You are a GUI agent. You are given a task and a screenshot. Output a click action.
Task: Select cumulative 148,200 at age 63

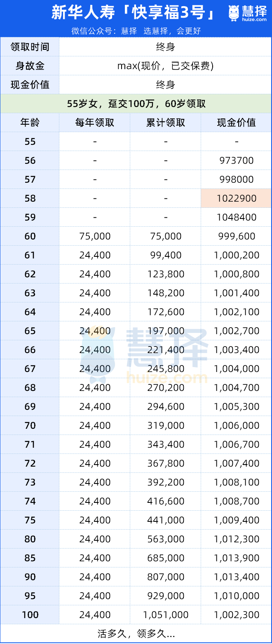pyautogui.click(x=166, y=293)
